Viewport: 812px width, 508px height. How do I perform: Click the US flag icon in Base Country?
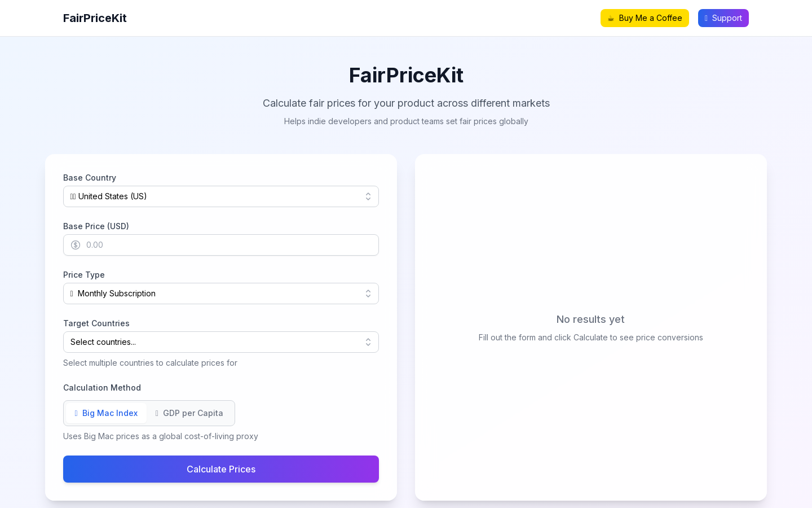tap(73, 196)
